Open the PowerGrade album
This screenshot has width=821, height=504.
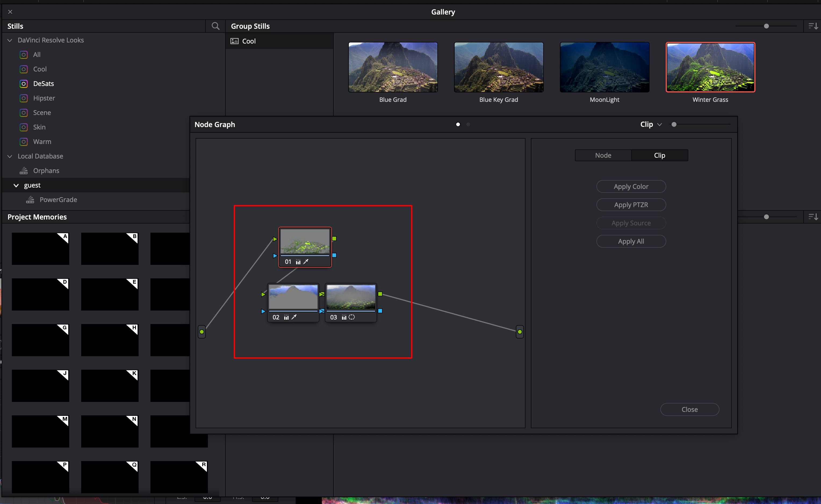click(58, 200)
